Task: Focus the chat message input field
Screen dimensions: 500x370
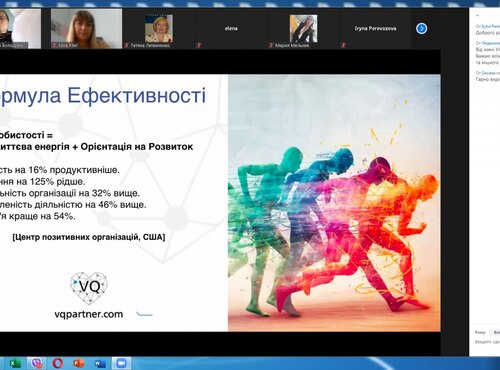Action: coord(487,342)
